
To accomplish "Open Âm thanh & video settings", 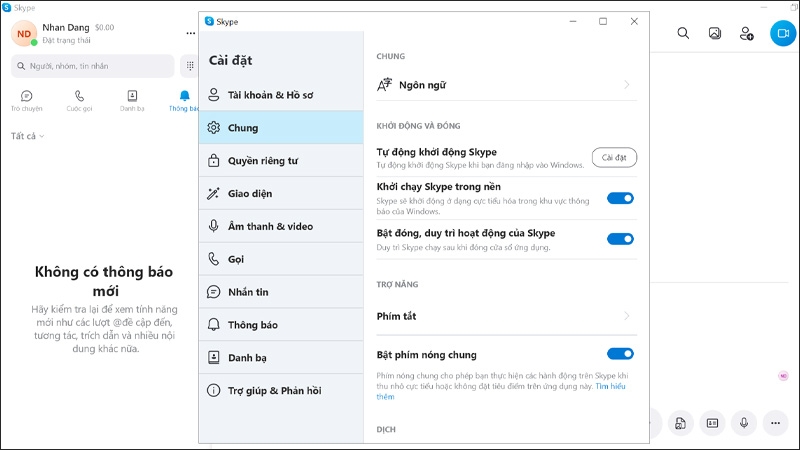I will 281,226.
